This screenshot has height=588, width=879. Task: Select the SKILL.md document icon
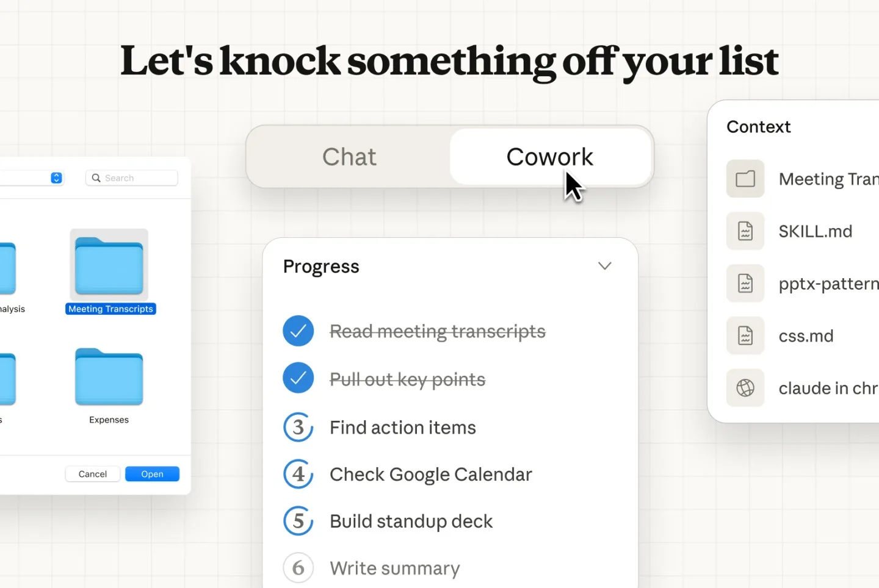pyautogui.click(x=745, y=231)
